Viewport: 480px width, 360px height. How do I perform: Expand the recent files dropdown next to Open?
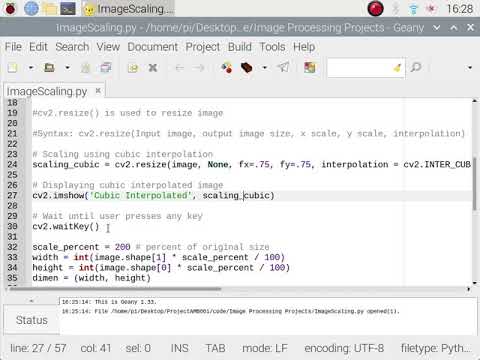click(x=67, y=68)
